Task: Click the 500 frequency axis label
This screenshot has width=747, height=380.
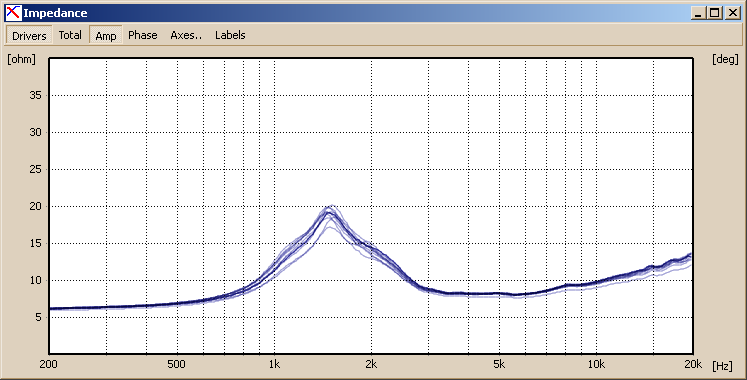Action: [176, 365]
